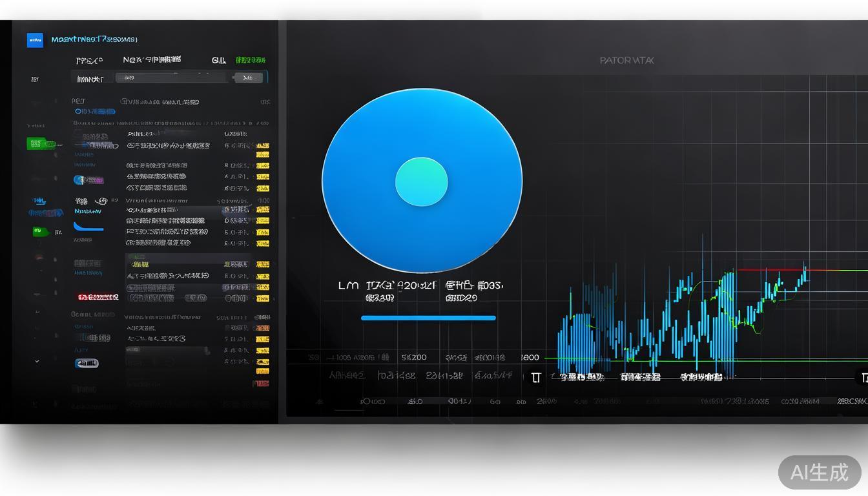Click inside the search input field
Screen dimensions: 868x496
point(171,77)
